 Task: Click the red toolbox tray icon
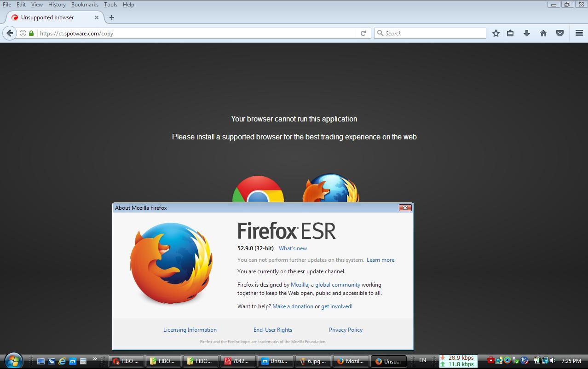pyautogui.click(x=491, y=360)
